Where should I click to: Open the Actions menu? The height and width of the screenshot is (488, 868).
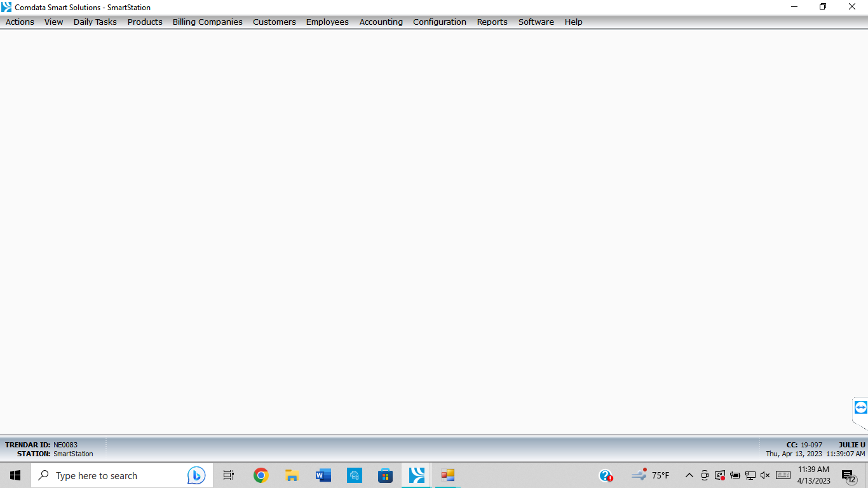20,22
